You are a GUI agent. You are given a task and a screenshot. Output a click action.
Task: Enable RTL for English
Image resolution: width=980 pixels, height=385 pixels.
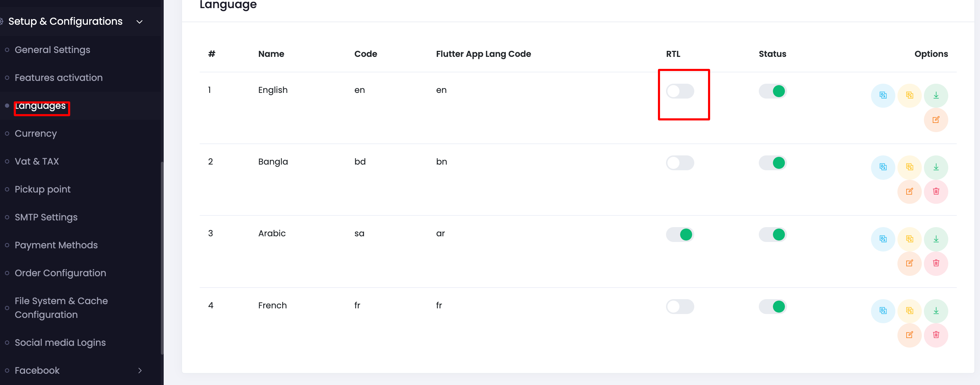point(680,91)
